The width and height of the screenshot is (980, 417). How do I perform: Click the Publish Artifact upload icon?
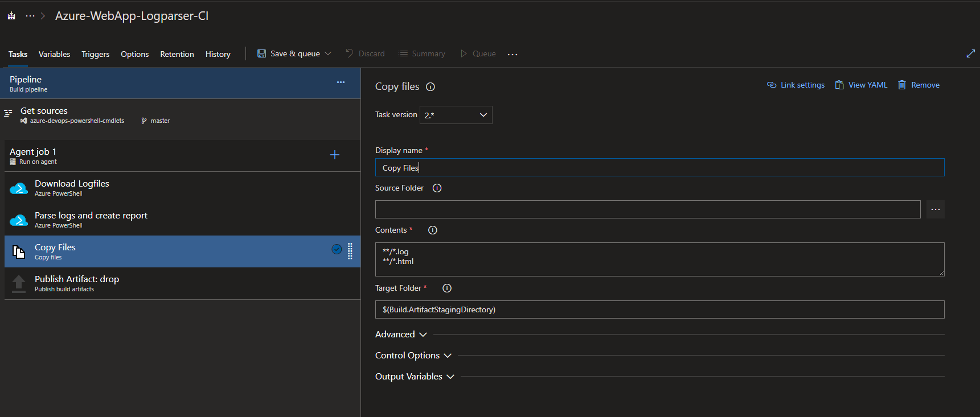click(19, 283)
